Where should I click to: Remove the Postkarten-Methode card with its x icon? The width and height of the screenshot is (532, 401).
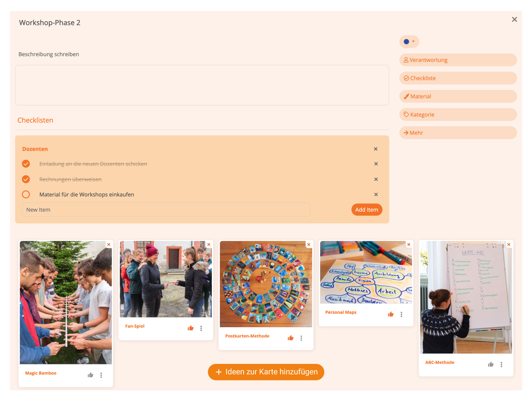coord(309,245)
